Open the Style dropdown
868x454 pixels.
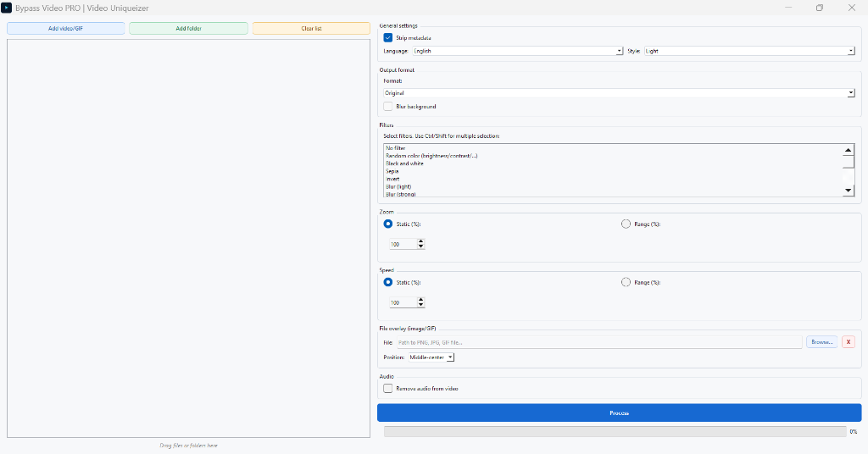pyautogui.click(x=749, y=51)
